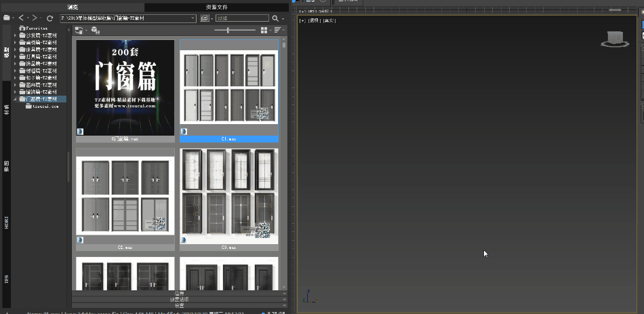Click the 3ds Max file badge on 01.max thumbnail
Screen dimensions: 644x314
point(184,132)
